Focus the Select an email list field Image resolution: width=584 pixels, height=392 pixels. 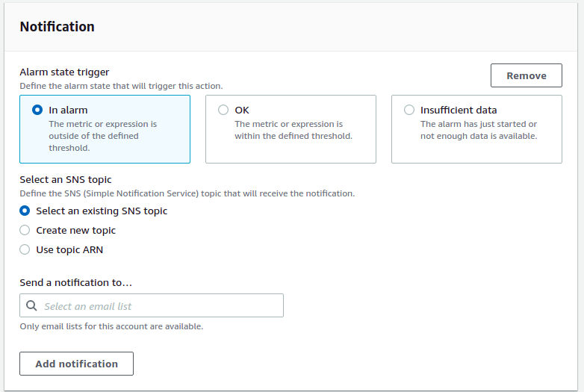click(x=152, y=305)
